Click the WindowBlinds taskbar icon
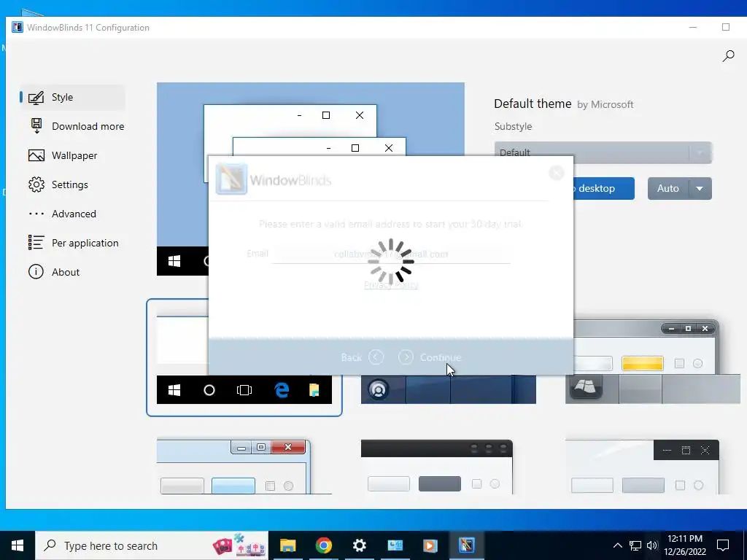The height and width of the screenshot is (560, 747). (467, 545)
